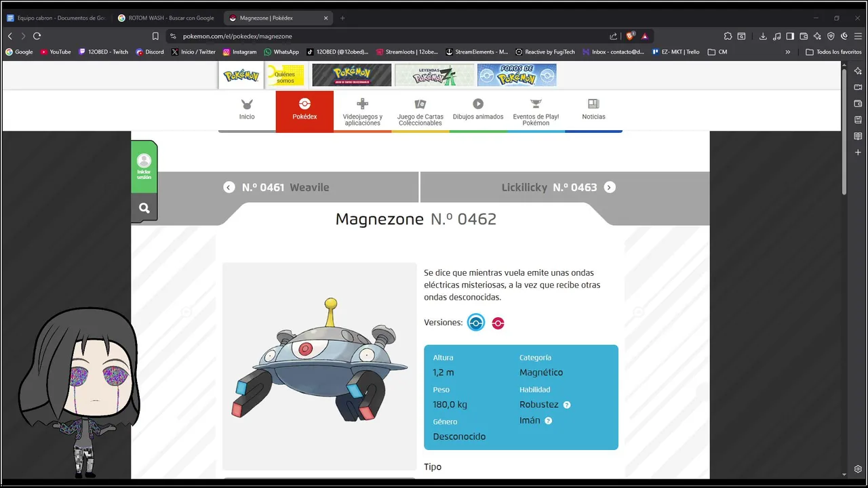Open the 12OBED - Twitch bookmark

[x=103, y=52]
